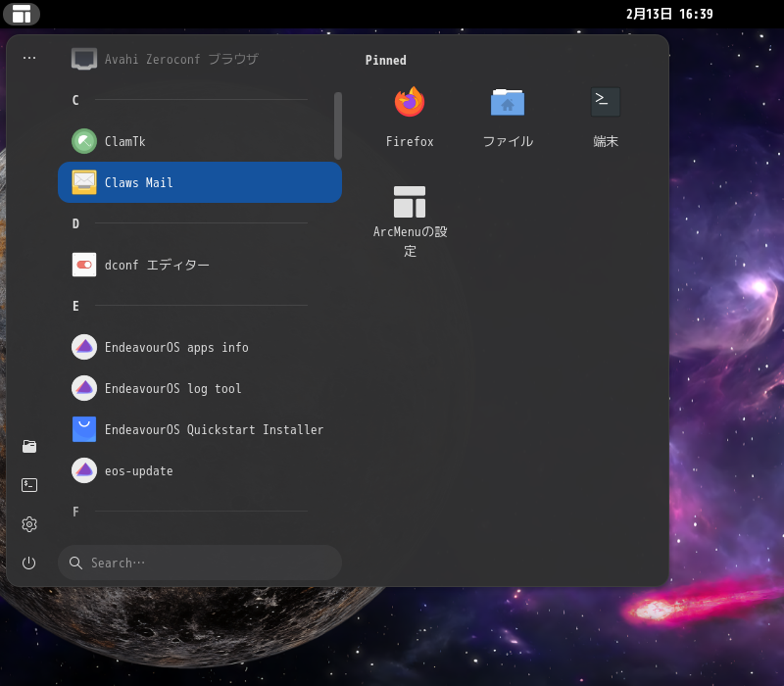Click the ArcMenu button in the top panel
Viewport: 784px width, 686px height.
(x=22, y=14)
